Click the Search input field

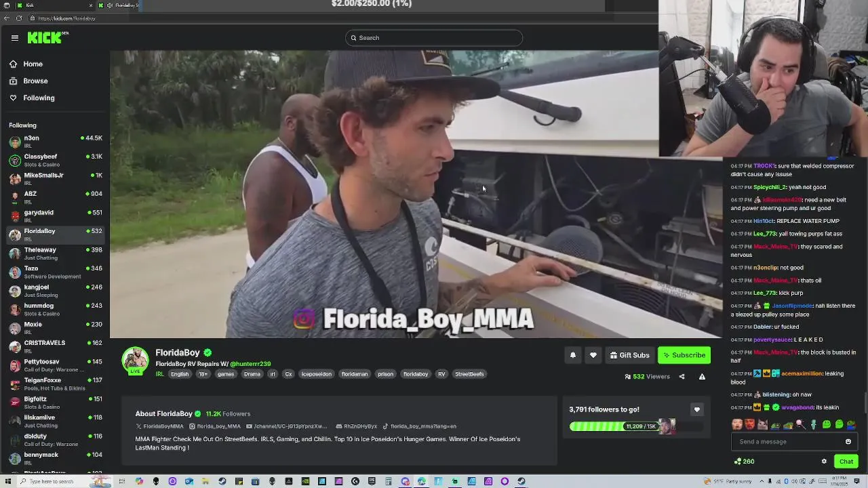(x=434, y=38)
